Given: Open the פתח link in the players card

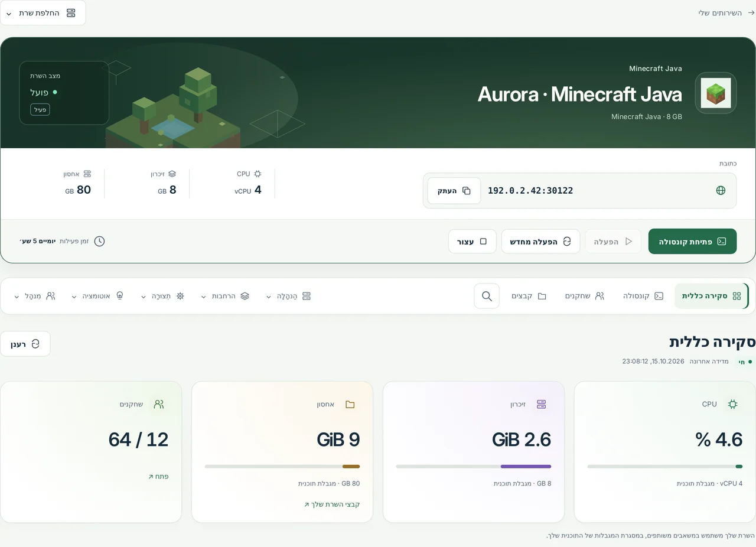Looking at the screenshot, I should 158,476.
